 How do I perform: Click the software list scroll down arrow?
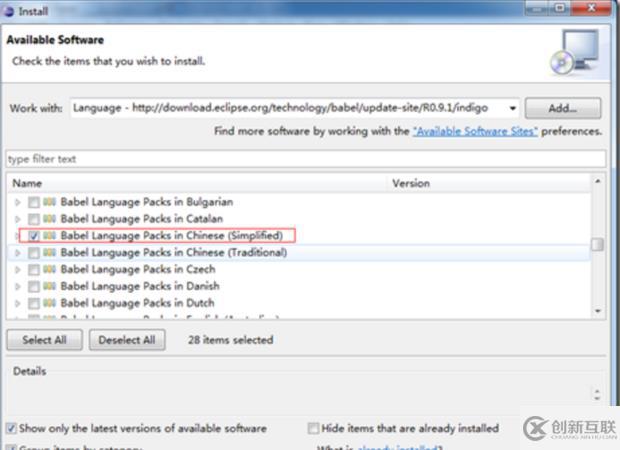click(x=597, y=311)
